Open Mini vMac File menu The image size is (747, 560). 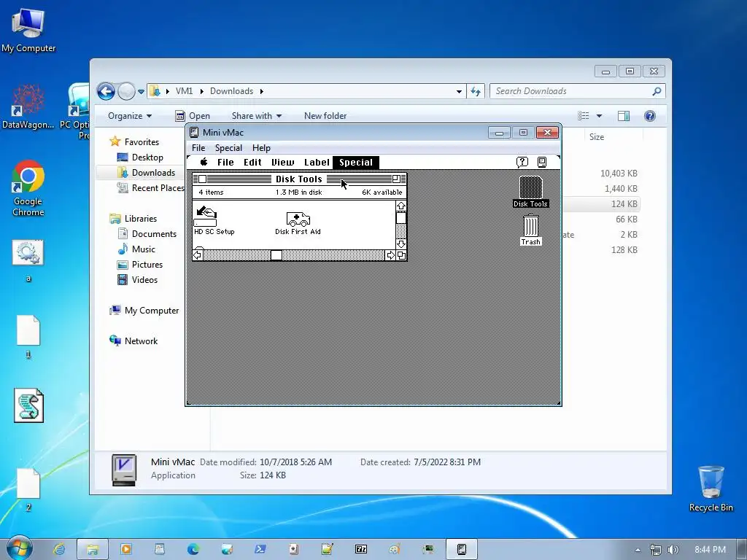(x=198, y=147)
